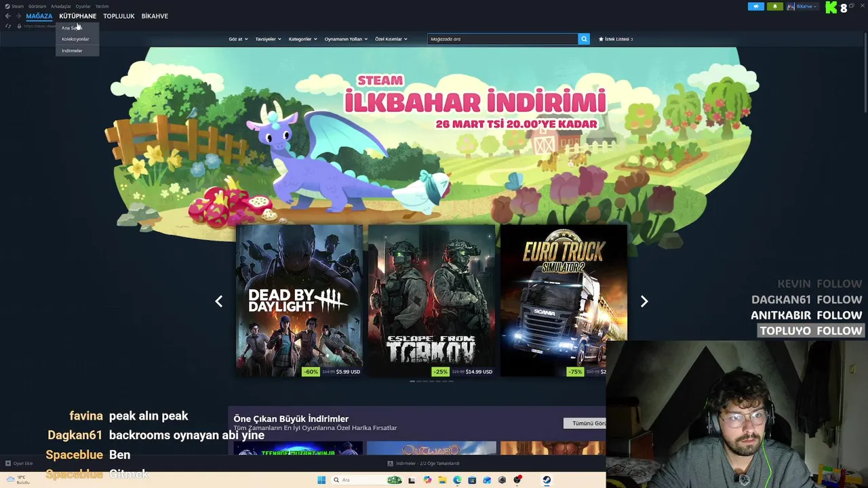This screenshot has height=488, width=868.
Task: Open the Arkadaşlar menu
Action: pos(60,6)
